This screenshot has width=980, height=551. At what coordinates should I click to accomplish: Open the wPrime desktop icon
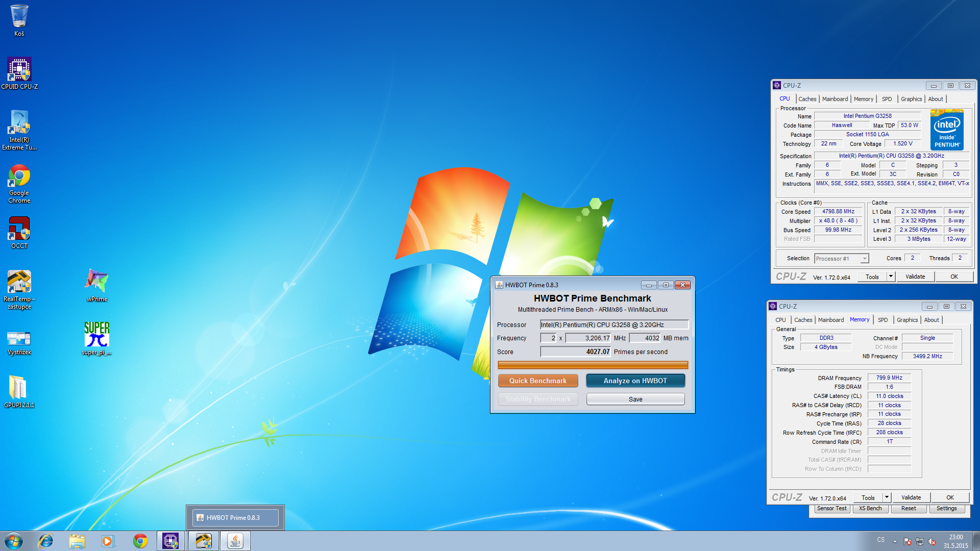[97, 285]
